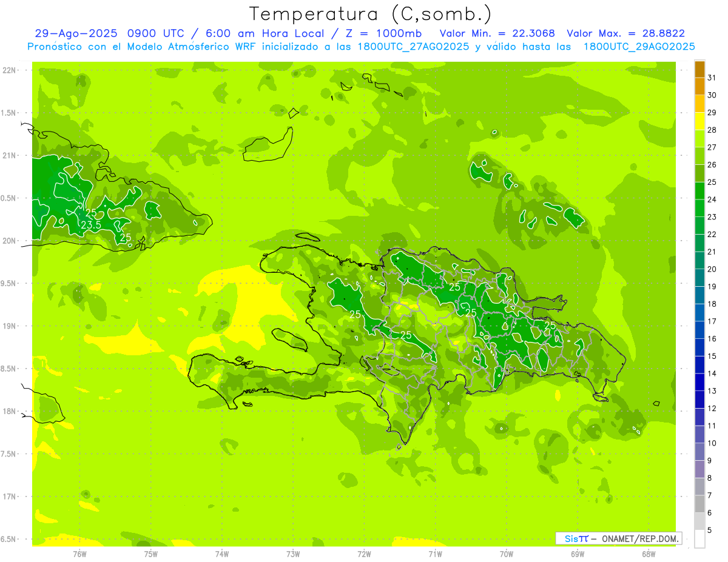The width and height of the screenshot is (728, 562).
Task: Pick the purple color bar segment between 10 and 11
Action: [x=699, y=434]
